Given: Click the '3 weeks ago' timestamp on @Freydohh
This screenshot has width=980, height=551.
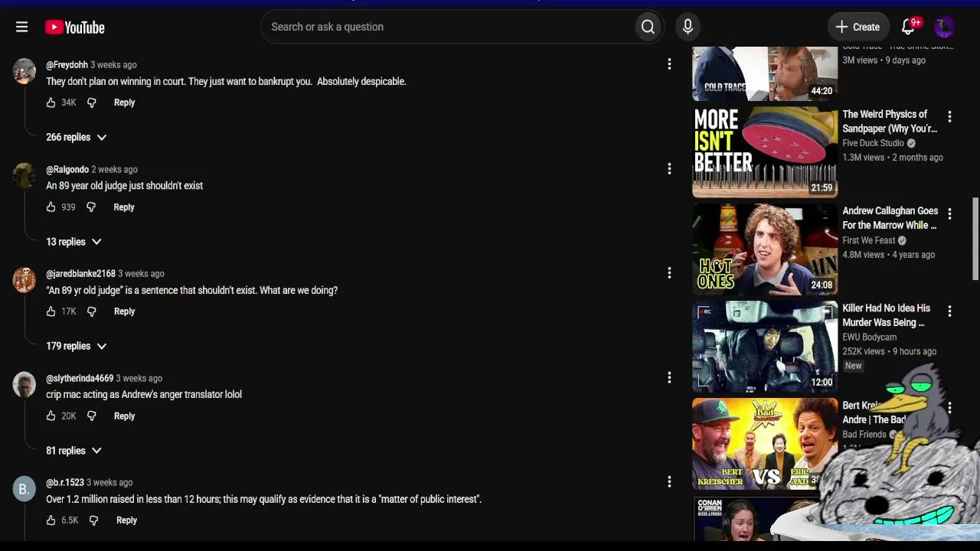Looking at the screenshot, I should [113, 65].
